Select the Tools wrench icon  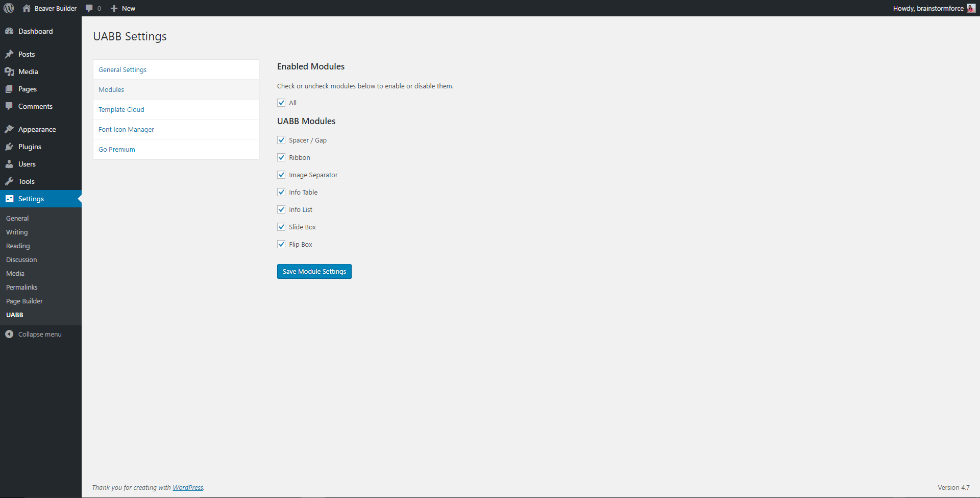pyautogui.click(x=9, y=181)
